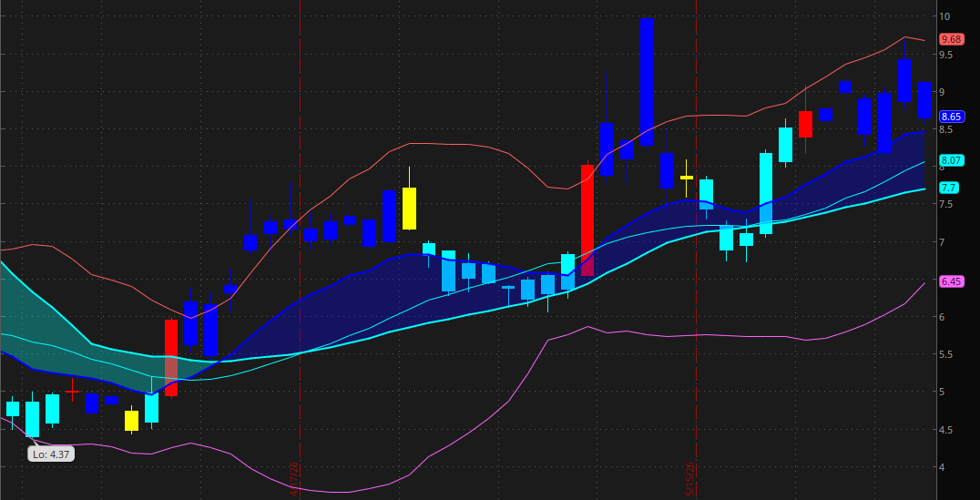Click '7.5' on the price axis

[945, 204]
